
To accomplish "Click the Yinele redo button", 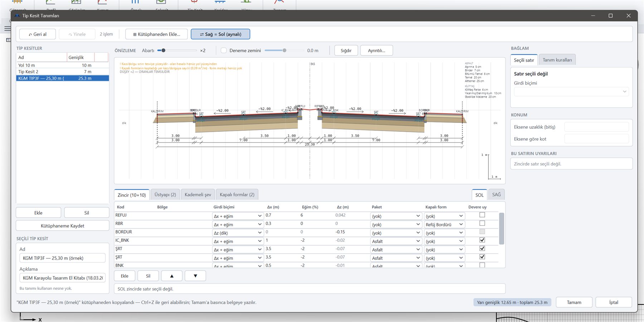I will [x=77, y=34].
